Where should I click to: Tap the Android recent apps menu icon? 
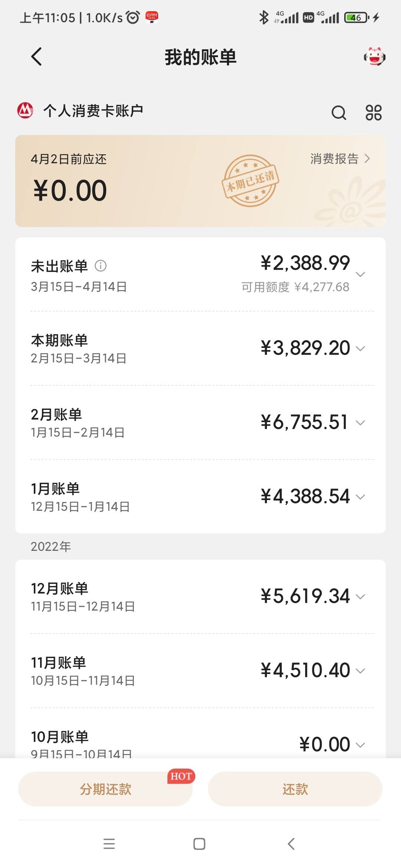tap(109, 844)
